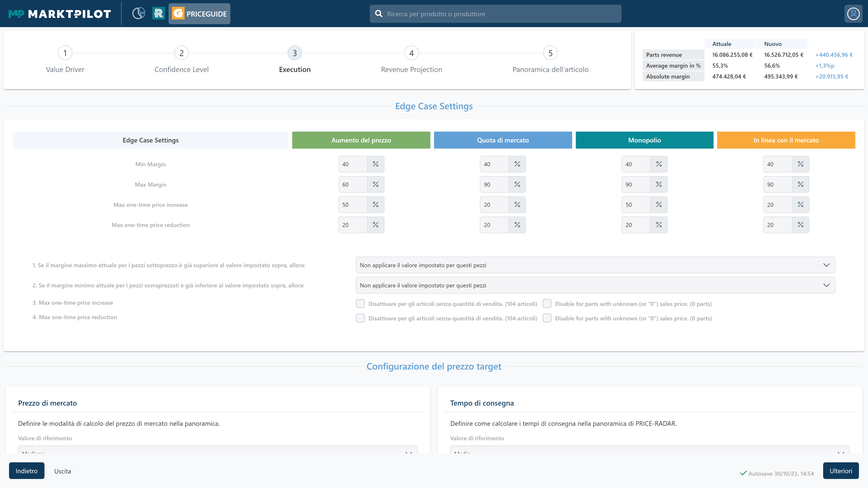Click percent icon of price reduction, Quota di mercato
The width and height of the screenshot is (868, 488).
click(517, 225)
